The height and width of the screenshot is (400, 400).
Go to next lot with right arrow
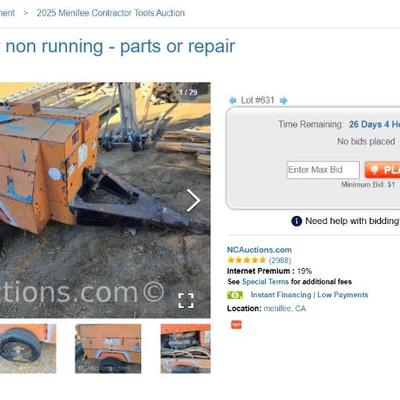[283, 100]
